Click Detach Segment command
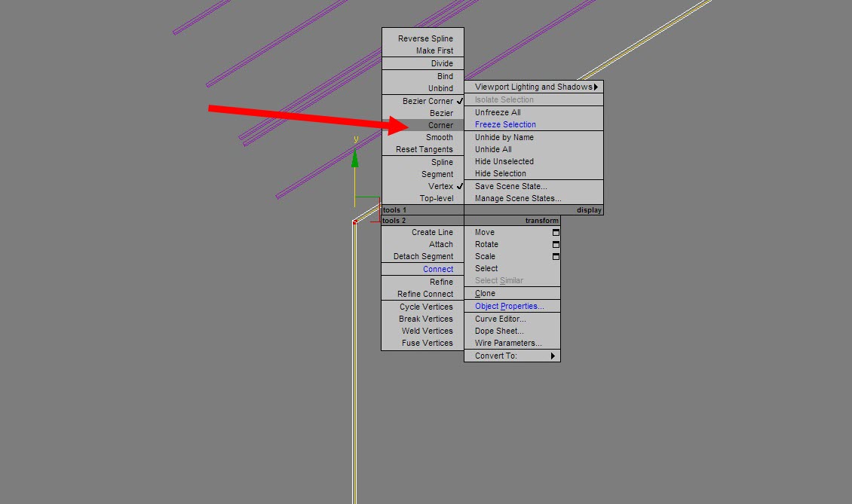Screen dimensions: 852x504 click(423, 256)
